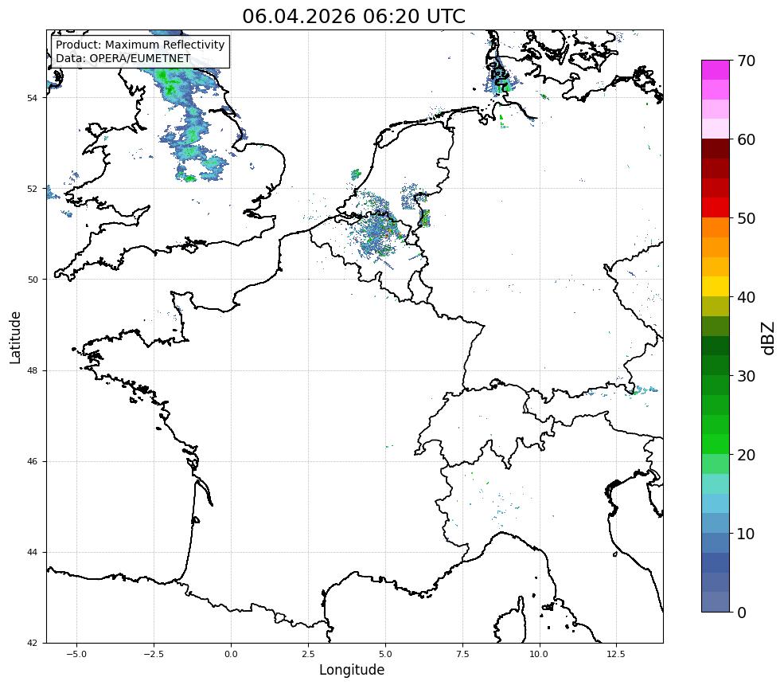The image size is (784, 685).
Task: Click the latitude tick label 54
Action: click(32, 98)
